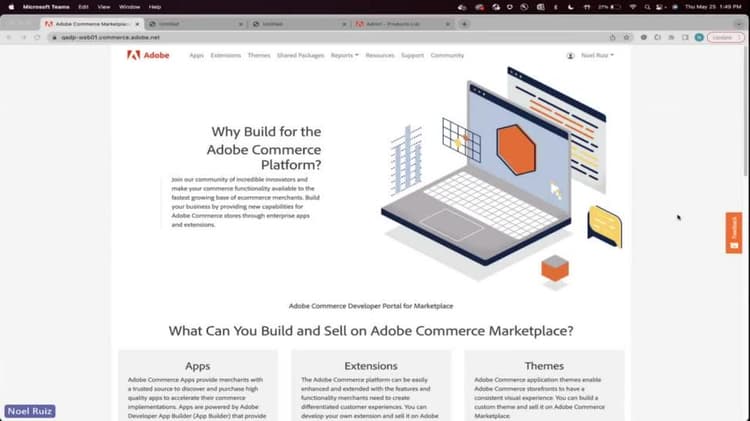This screenshot has height=421, width=750.
Task: Open the Apple menu
Action: 11,7
